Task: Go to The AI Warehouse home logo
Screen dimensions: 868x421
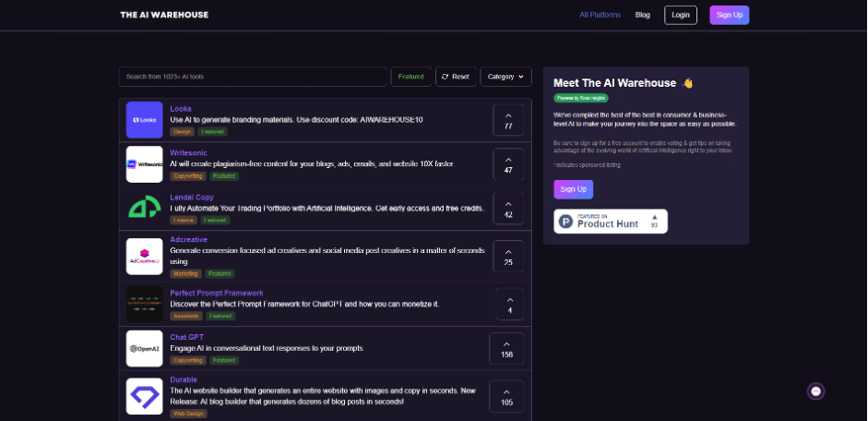Action: [164, 15]
